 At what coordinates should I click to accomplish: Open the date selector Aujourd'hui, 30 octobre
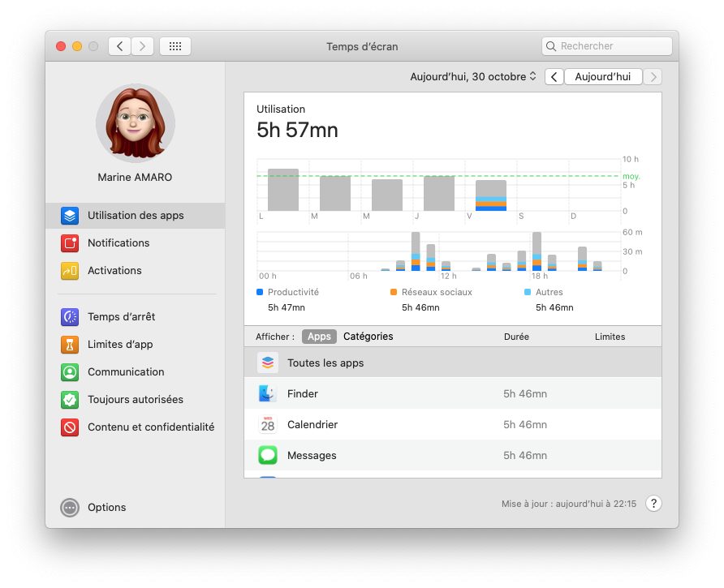click(x=473, y=76)
